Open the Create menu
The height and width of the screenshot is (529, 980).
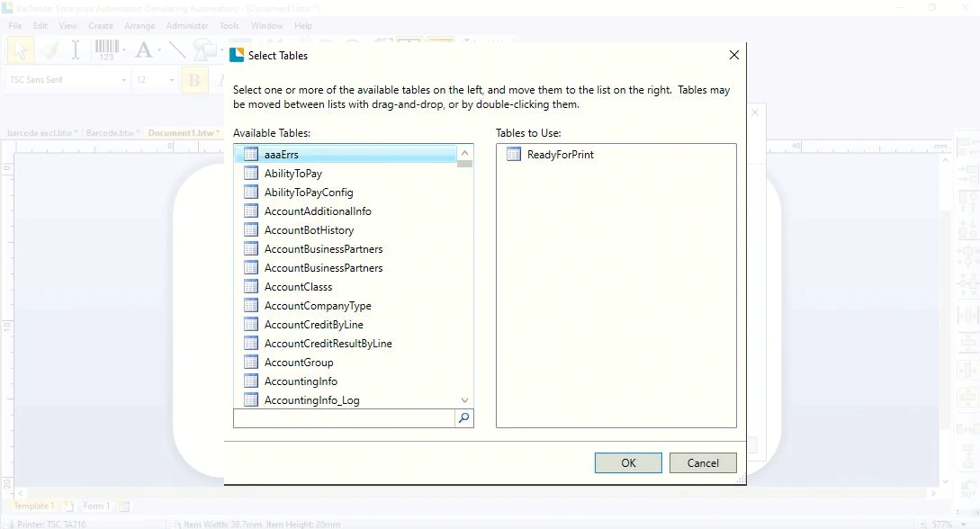click(101, 25)
